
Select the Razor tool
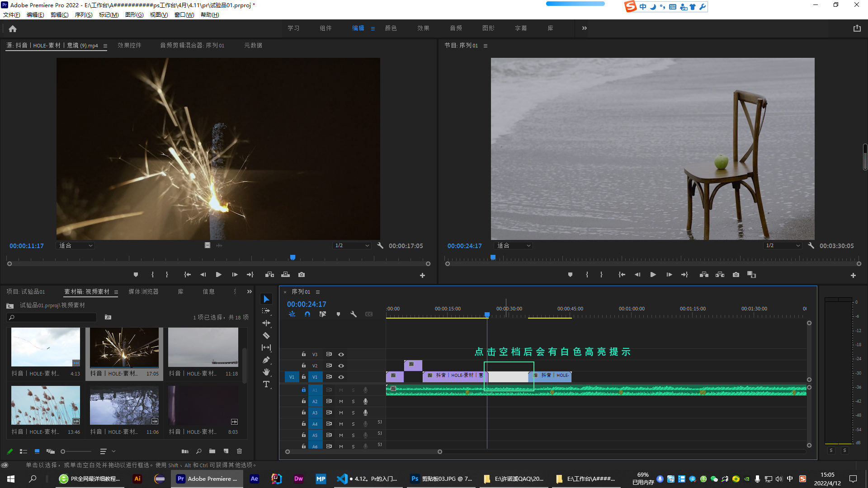coord(266,335)
